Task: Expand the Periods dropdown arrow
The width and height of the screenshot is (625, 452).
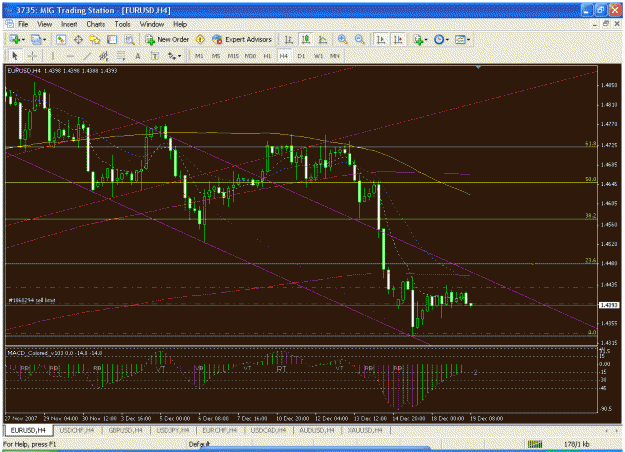Action: (x=447, y=40)
